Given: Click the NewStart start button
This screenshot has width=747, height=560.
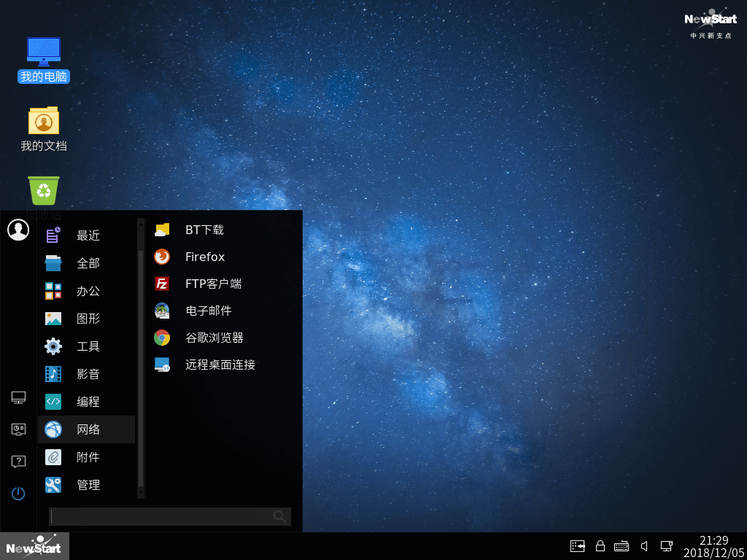Looking at the screenshot, I should (34, 546).
